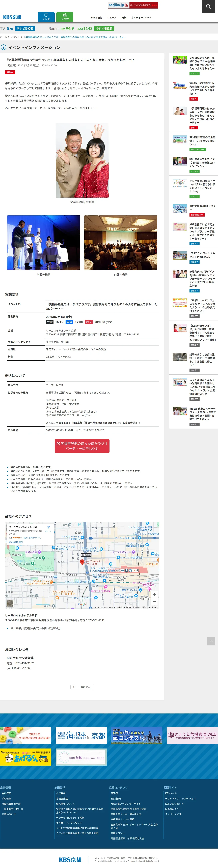Open footer link 番組審議会

point(62,799)
